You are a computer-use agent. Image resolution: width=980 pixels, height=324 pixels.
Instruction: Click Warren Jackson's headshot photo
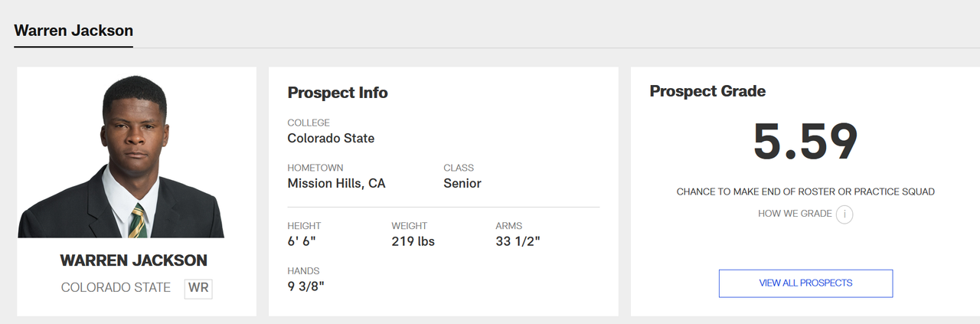(135, 157)
